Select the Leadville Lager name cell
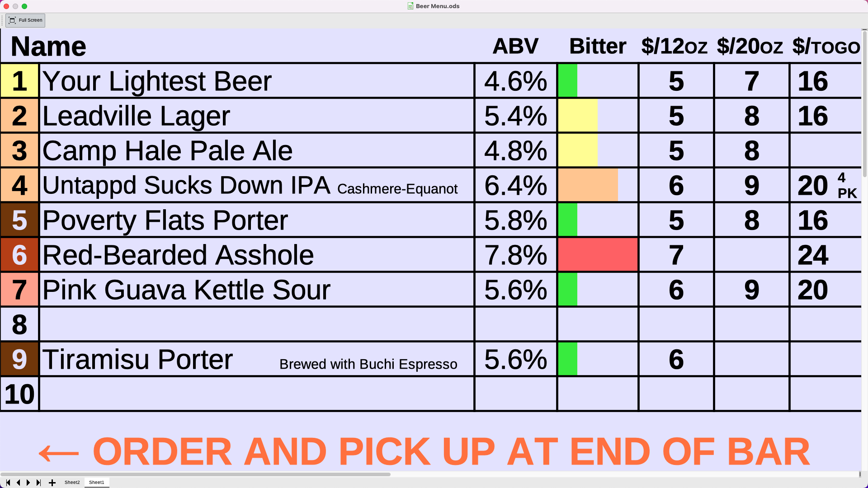Screen dimensions: 868x488 [257, 116]
